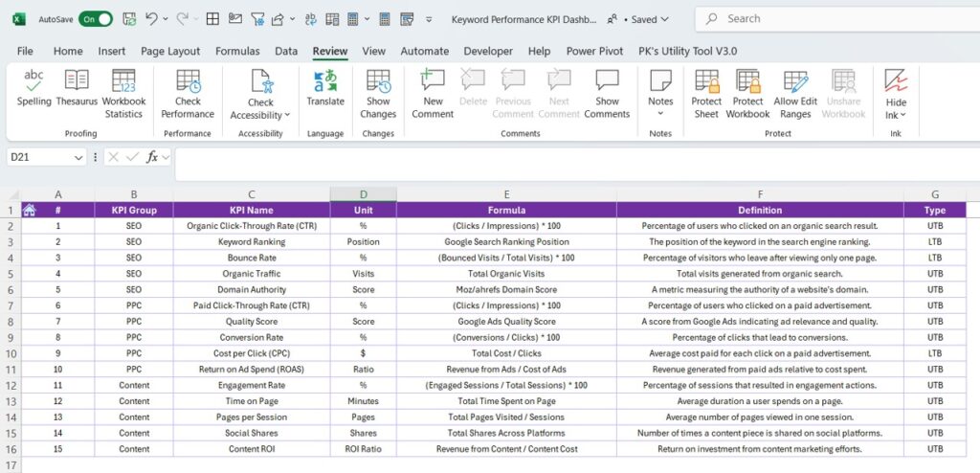The image size is (980, 473).
Task: Open the File menu
Action: [x=25, y=52]
